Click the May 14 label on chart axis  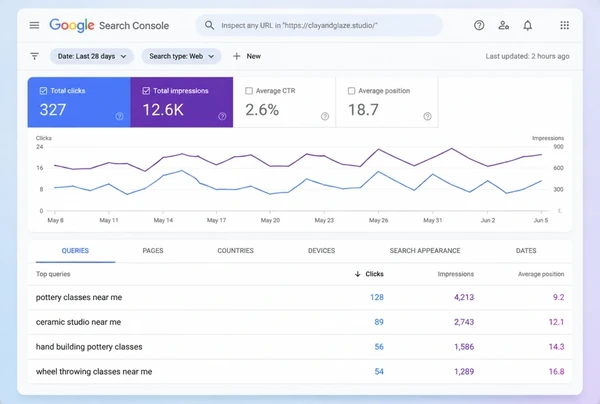163,220
